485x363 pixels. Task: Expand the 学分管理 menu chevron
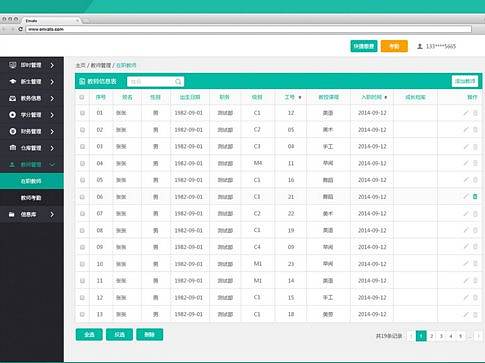(52, 115)
